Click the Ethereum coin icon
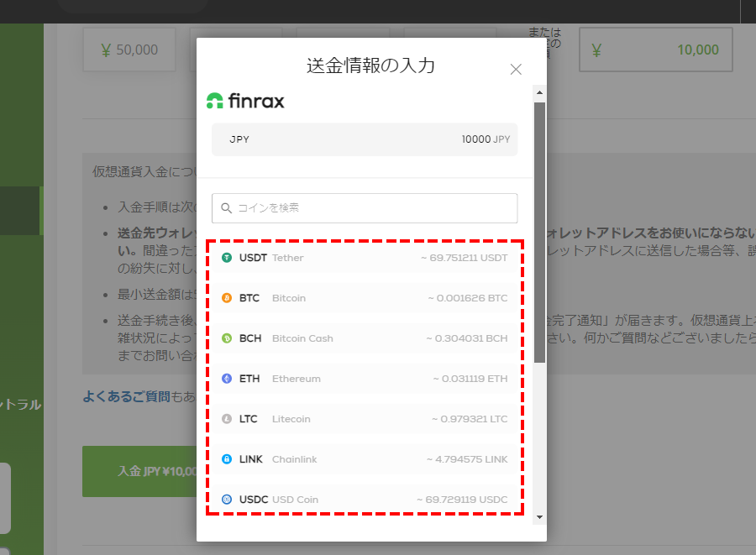The height and width of the screenshot is (555, 756). (x=227, y=379)
